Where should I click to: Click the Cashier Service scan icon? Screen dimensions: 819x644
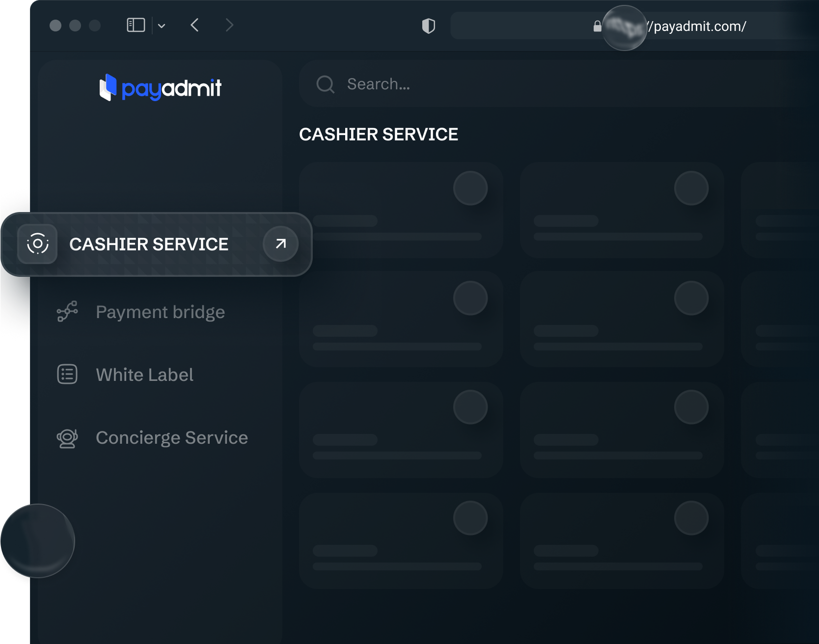37,244
